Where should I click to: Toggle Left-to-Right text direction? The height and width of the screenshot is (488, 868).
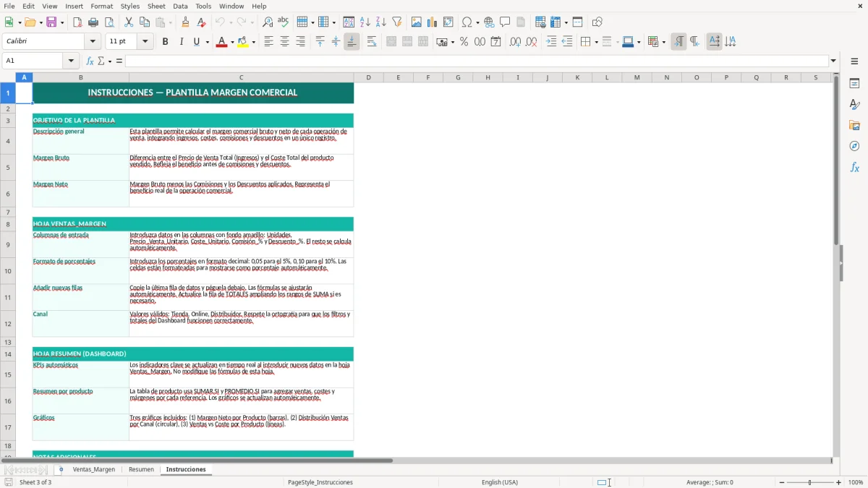point(678,42)
